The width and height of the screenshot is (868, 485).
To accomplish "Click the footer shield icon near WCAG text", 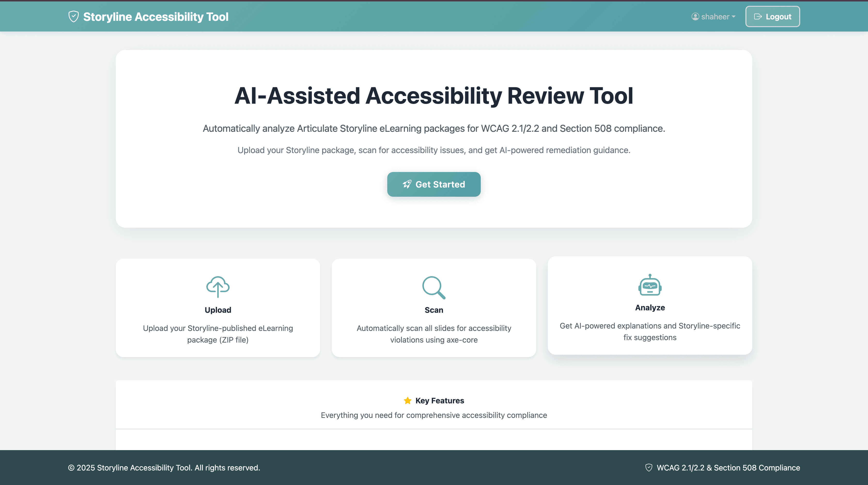I will coord(649,468).
